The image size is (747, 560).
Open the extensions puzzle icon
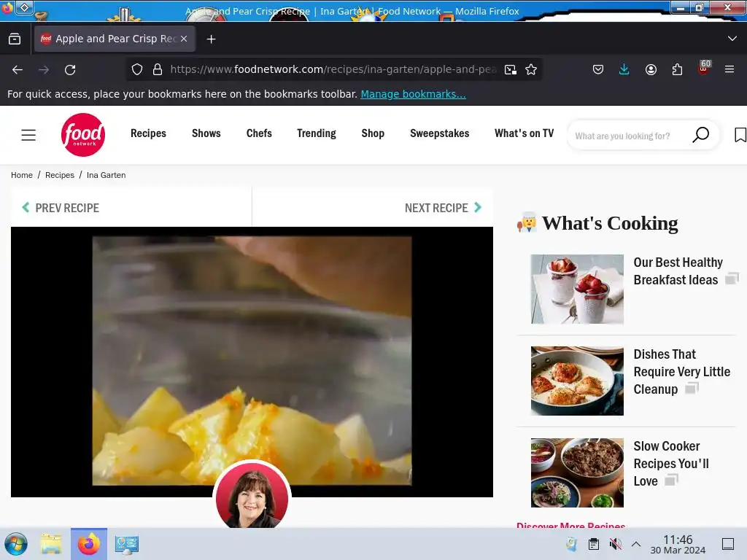click(x=678, y=69)
